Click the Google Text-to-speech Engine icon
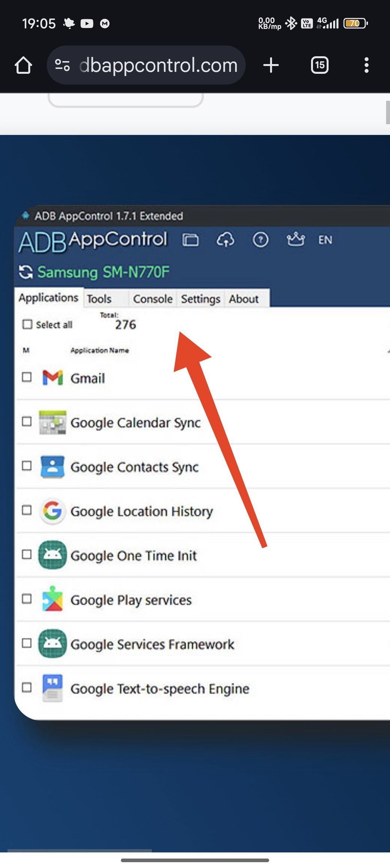390x868 pixels. (x=52, y=688)
